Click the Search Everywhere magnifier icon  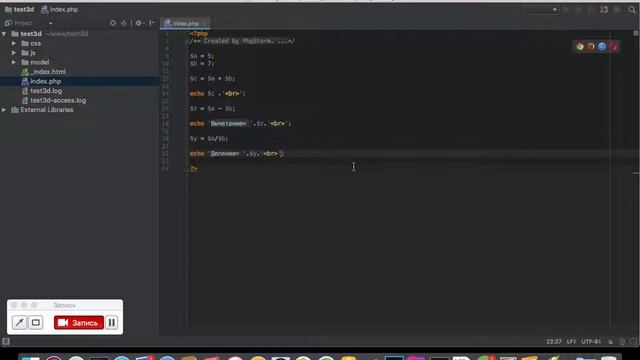click(632, 9)
